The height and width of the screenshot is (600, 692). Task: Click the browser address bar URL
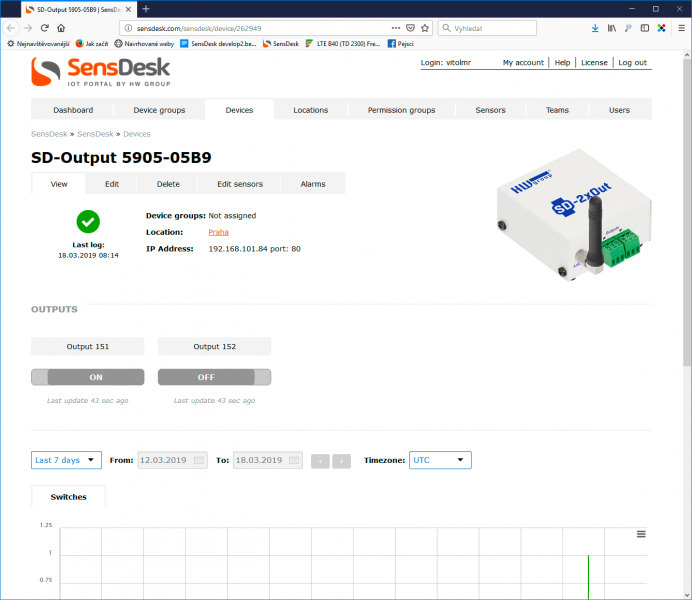click(x=199, y=28)
